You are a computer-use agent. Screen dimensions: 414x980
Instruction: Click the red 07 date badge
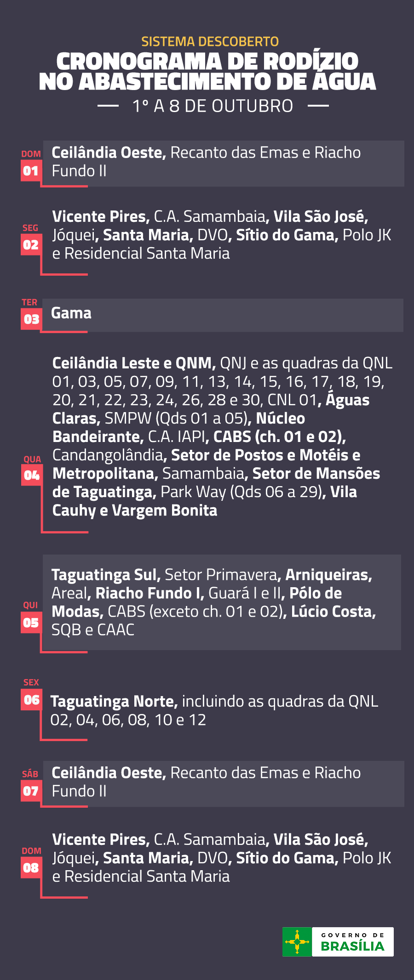point(31,791)
